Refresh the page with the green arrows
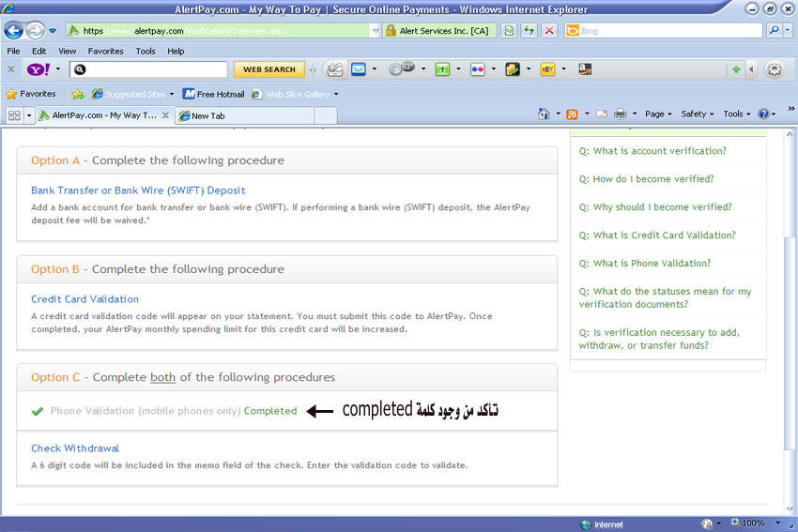This screenshot has width=798, height=532. [x=529, y=31]
